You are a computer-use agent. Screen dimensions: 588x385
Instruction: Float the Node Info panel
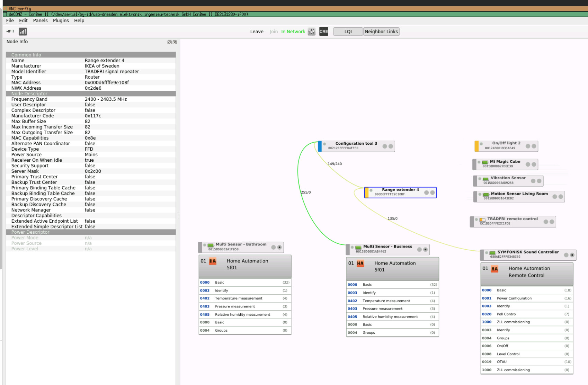(169, 42)
